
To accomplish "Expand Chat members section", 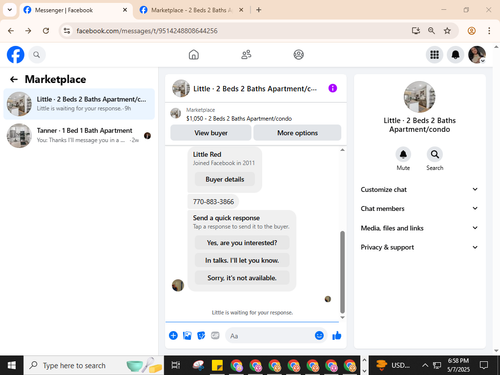I will click(419, 209).
